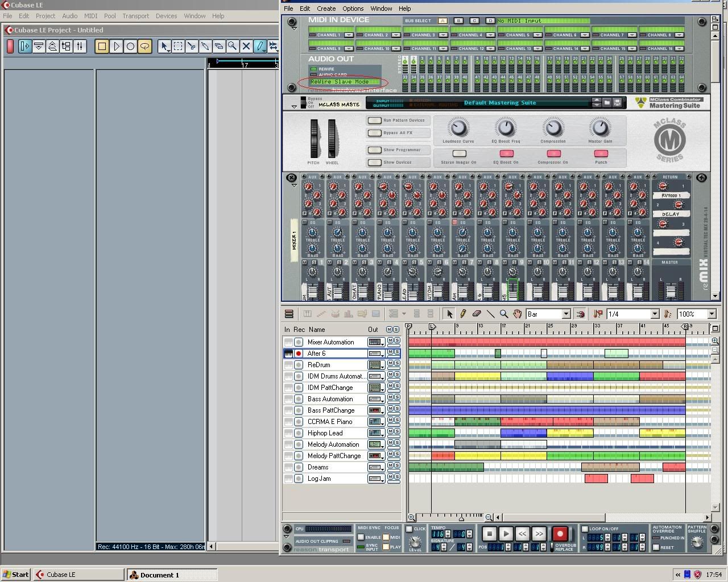
Task: Open Out device dropdown for Mixer Automation track
Action: click(x=376, y=342)
